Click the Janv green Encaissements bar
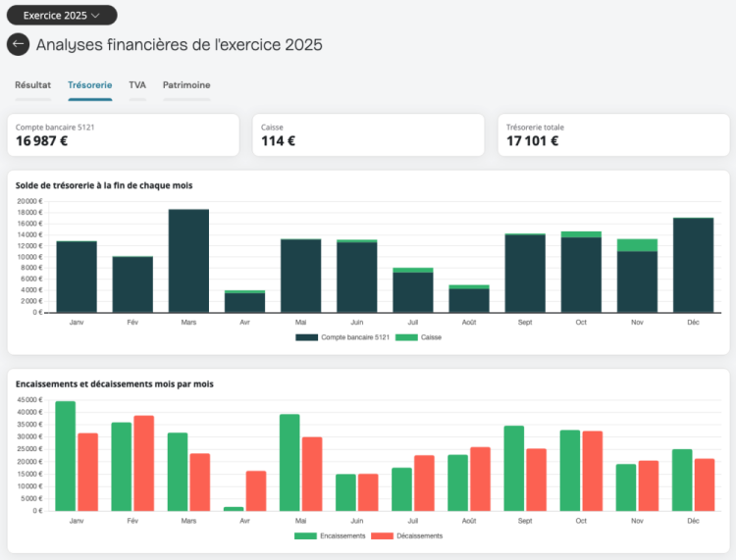Screen dimensions: 736x560 coord(65,456)
